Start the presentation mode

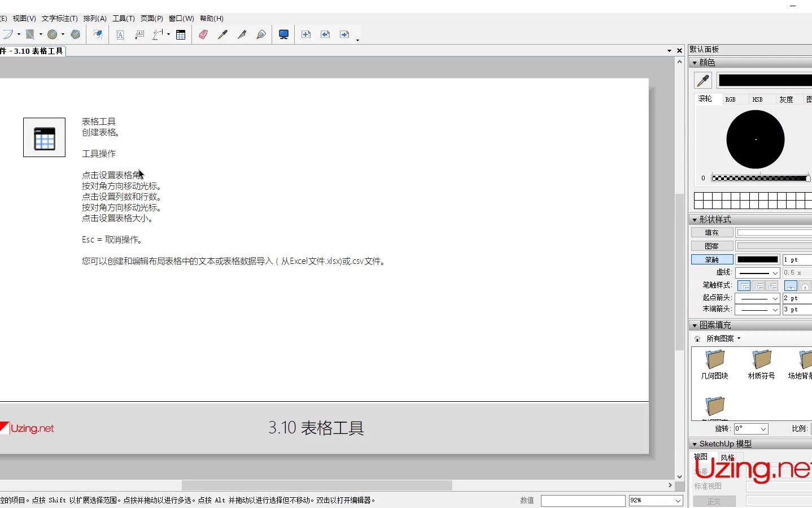click(x=283, y=34)
